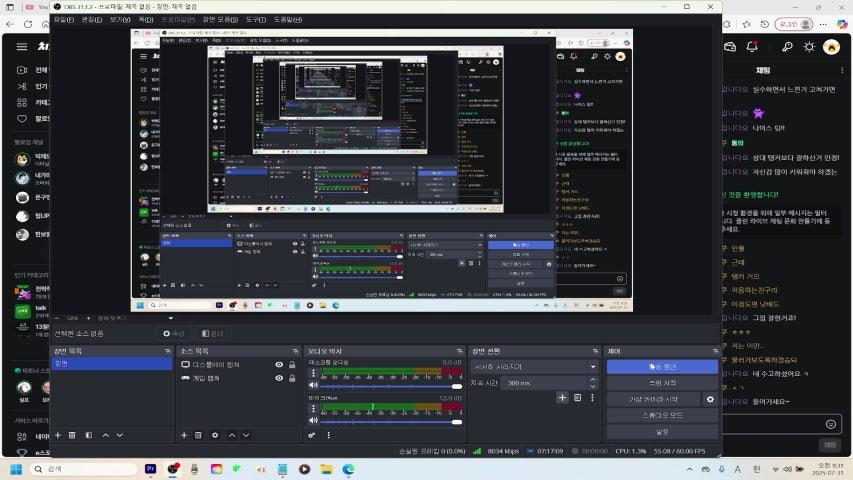Open the scene transition type dropdown
The image size is (853, 480).
(534, 367)
